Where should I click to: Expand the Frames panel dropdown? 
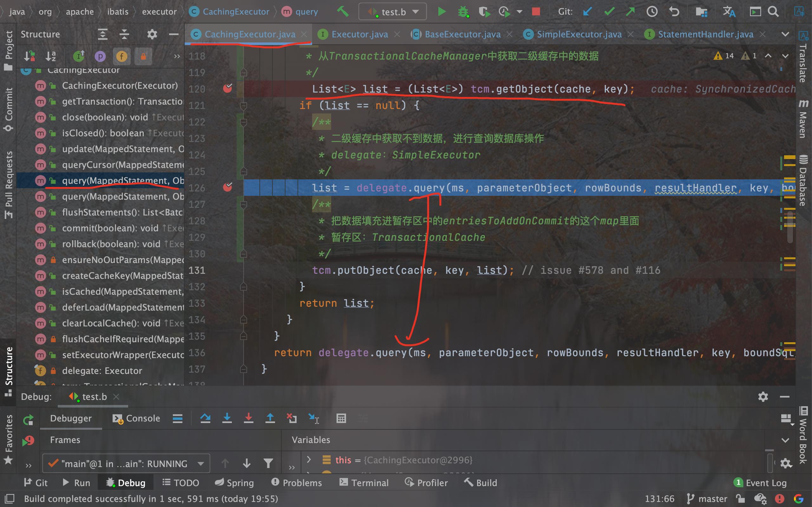click(202, 463)
